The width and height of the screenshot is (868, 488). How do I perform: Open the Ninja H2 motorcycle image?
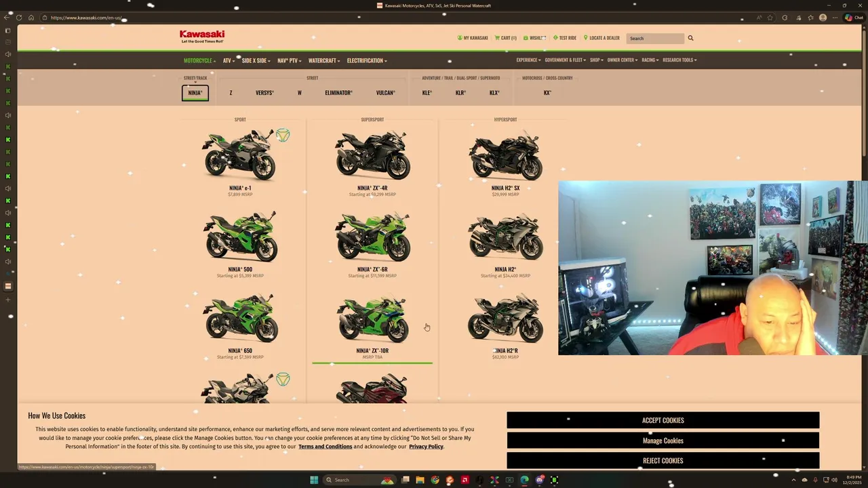click(x=505, y=237)
